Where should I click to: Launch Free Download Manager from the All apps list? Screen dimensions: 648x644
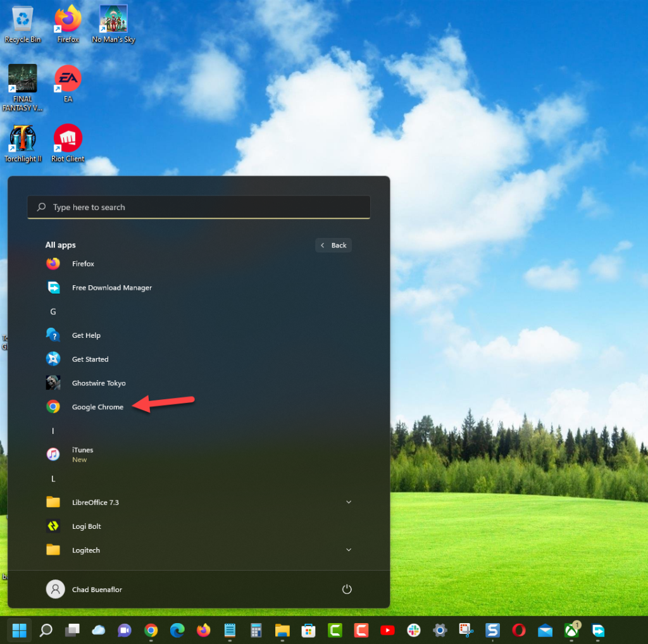point(198,287)
